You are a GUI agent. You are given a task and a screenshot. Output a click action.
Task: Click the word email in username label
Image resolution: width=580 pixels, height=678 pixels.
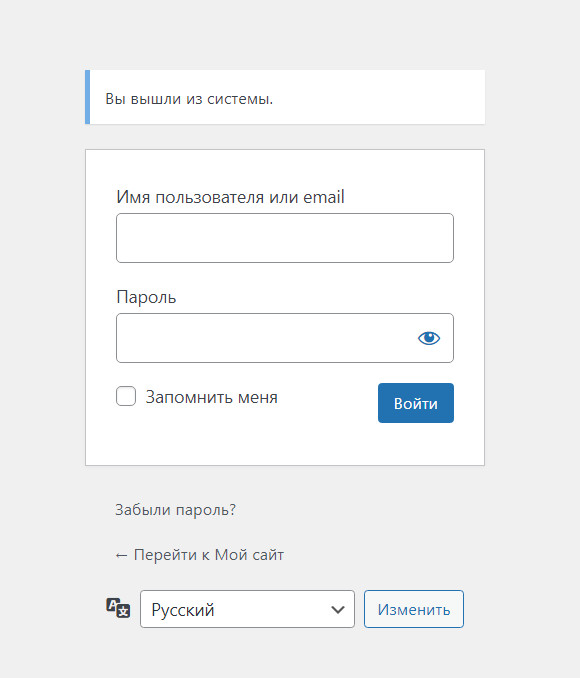point(324,197)
